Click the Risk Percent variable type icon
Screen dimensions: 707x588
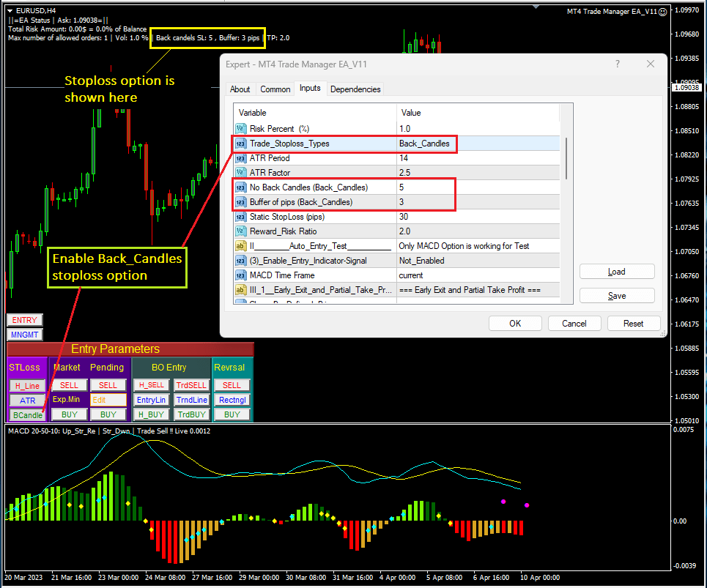click(240, 128)
